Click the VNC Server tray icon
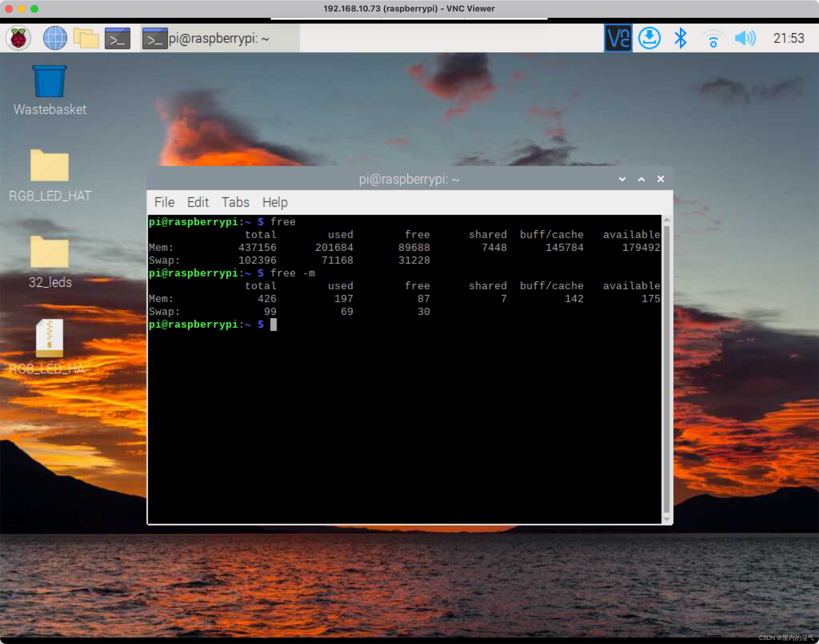This screenshot has height=644, width=819. point(618,38)
